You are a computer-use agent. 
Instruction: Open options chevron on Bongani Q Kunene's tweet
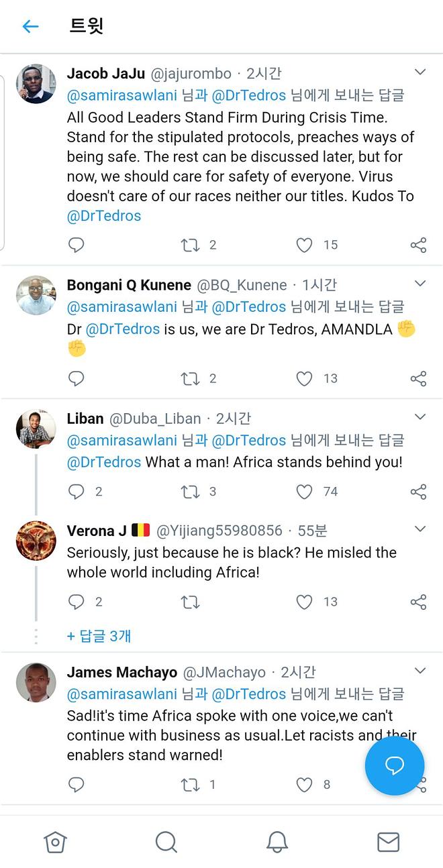point(420,284)
